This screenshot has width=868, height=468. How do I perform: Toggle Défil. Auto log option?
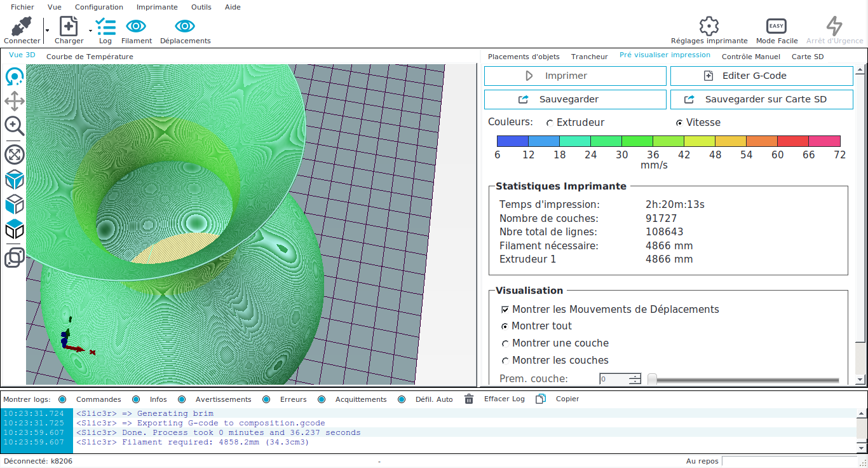coord(402,399)
